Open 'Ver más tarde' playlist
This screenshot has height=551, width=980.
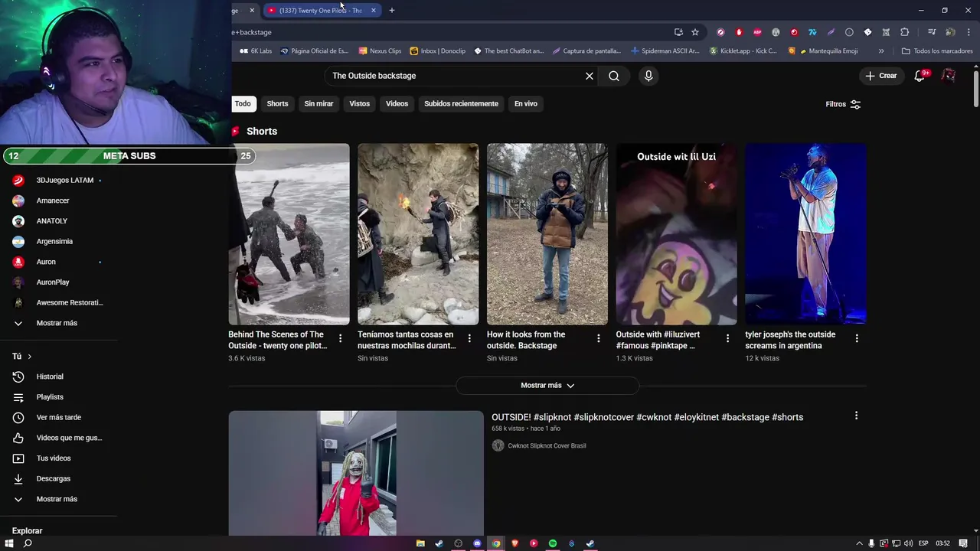tap(58, 417)
